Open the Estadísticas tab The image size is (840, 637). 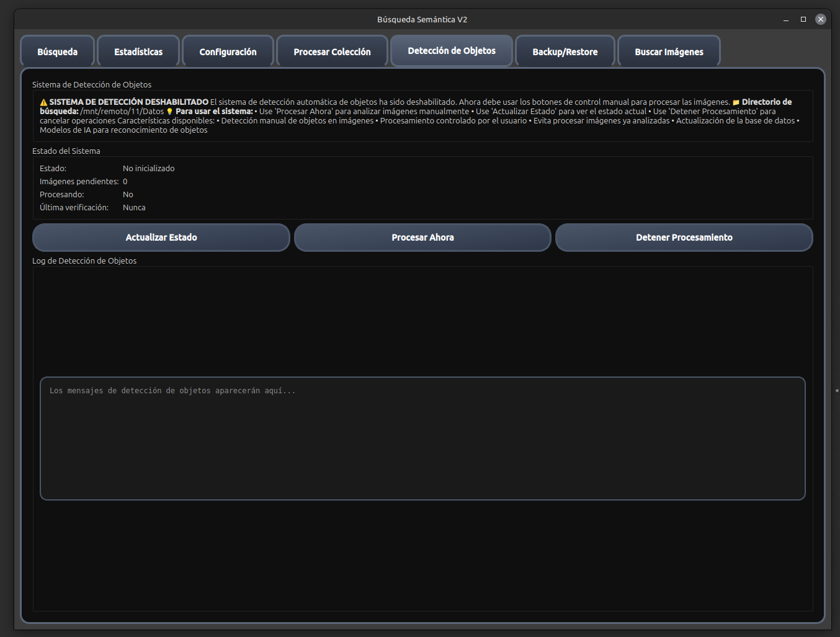138,51
